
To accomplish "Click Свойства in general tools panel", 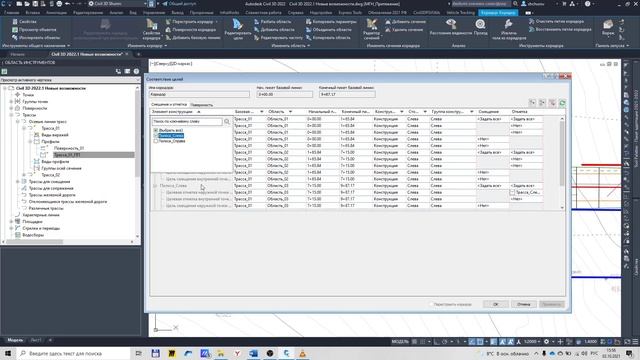I will (x=24, y=22).
